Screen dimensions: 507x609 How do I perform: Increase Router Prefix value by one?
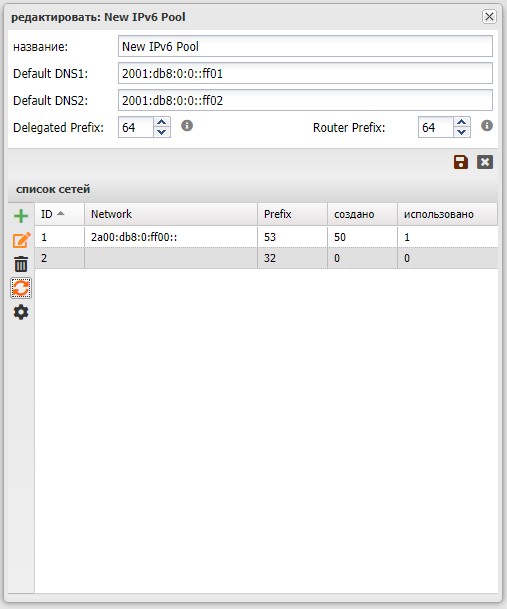coord(462,122)
